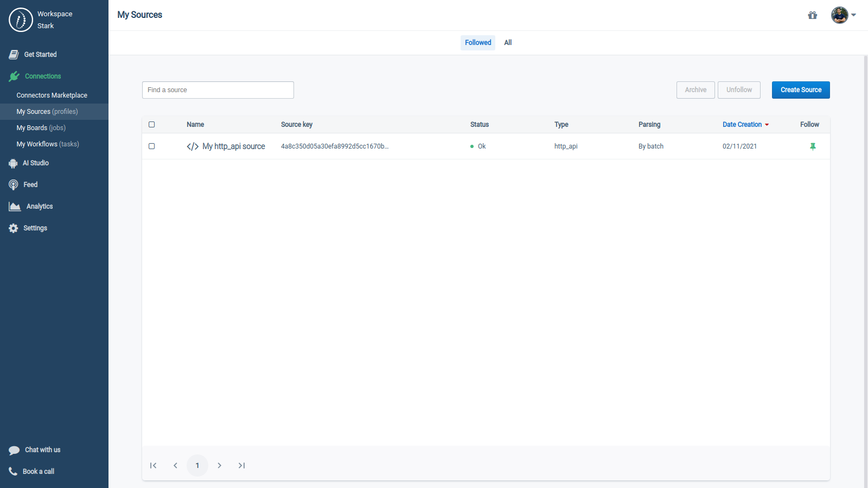Viewport: 868px width, 488px height.
Task: Open the Feed menu label
Action: coord(30,185)
